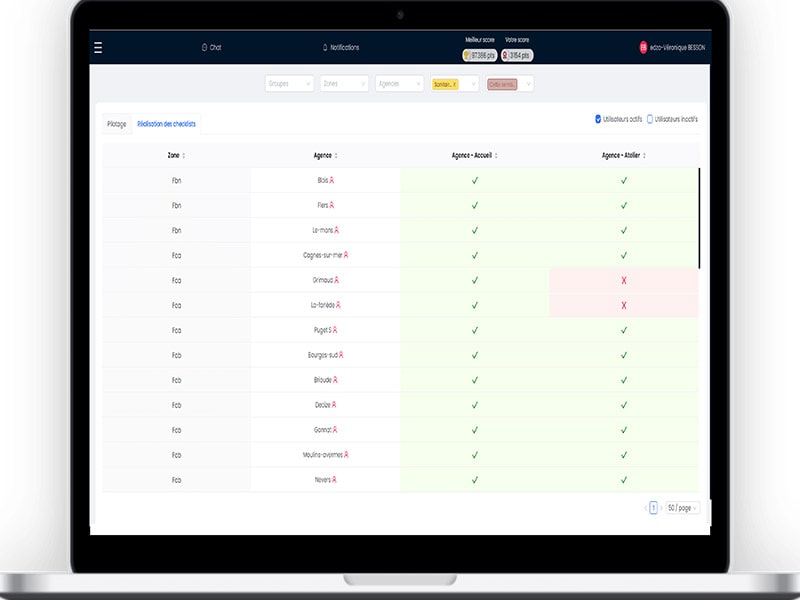Viewport: 800px width, 600px height.
Task: Expand the Groupes filter dropdown
Action: coord(289,84)
